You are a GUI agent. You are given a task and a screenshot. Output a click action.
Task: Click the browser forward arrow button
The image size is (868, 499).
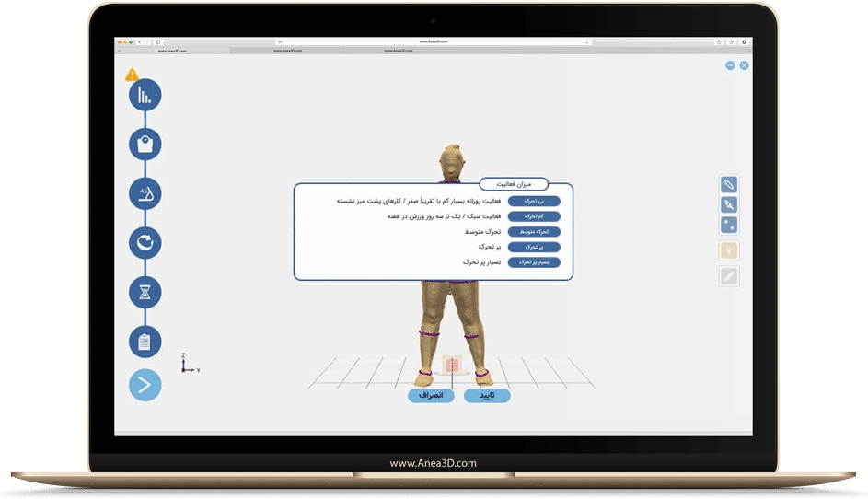pos(147,42)
